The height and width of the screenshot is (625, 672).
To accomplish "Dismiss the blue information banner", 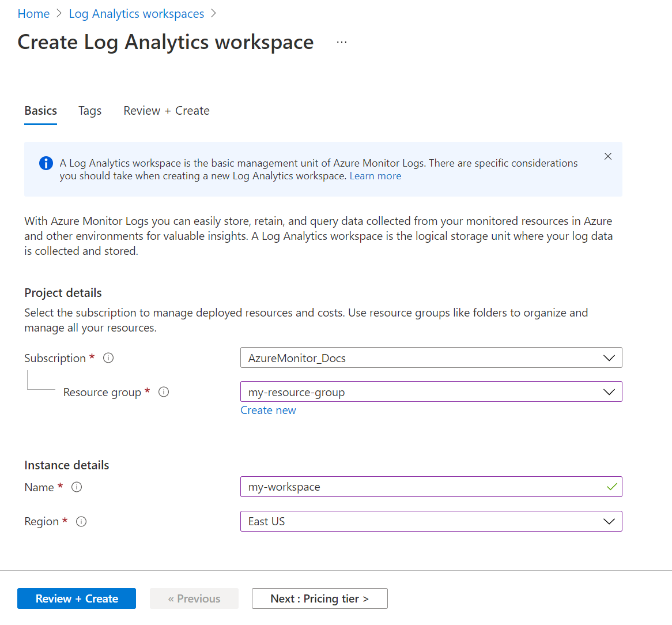I will point(608,156).
